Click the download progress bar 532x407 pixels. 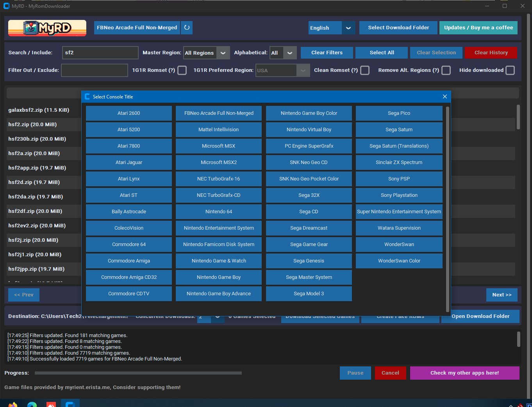[138, 373]
